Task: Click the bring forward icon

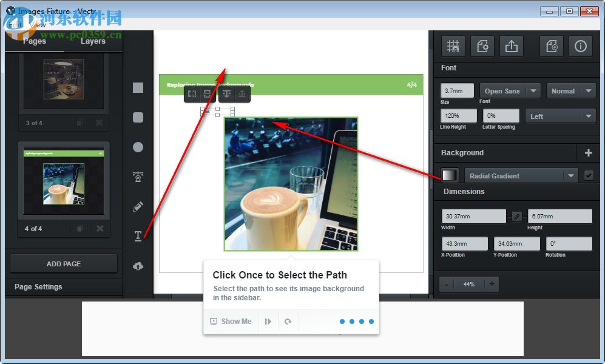Action: click(x=242, y=93)
